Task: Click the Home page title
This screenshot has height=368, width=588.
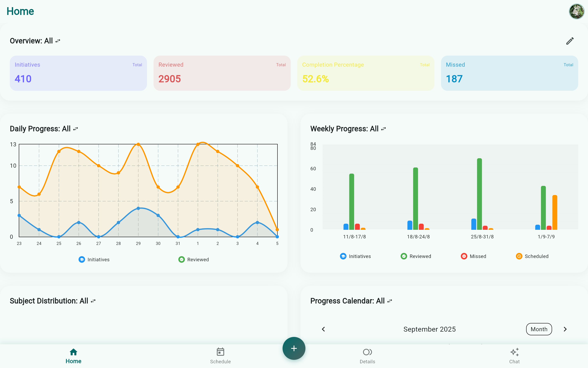Action: 20,11
